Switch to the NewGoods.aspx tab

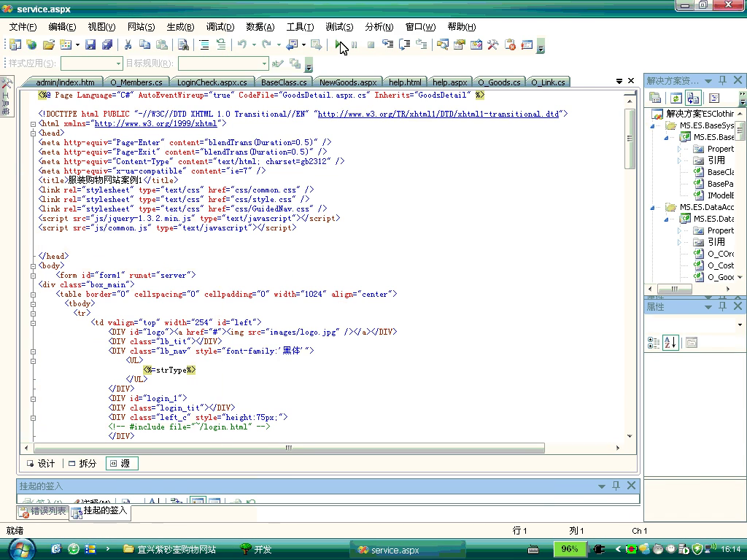pos(348,82)
